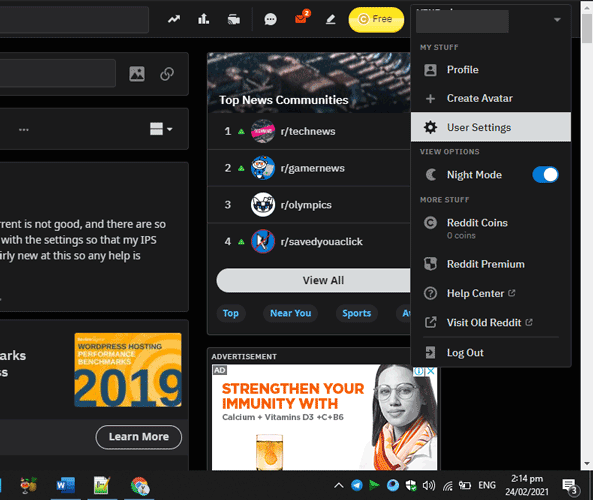This screenshot has height=500, width=593.
Task: Open Profile from the user menu
Action: 491,70
